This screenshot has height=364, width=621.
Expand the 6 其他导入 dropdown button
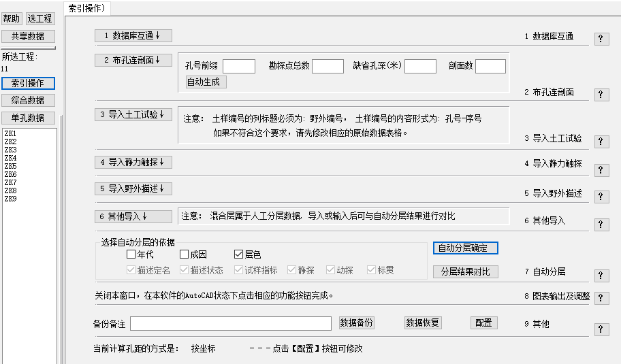coord(133,216)
